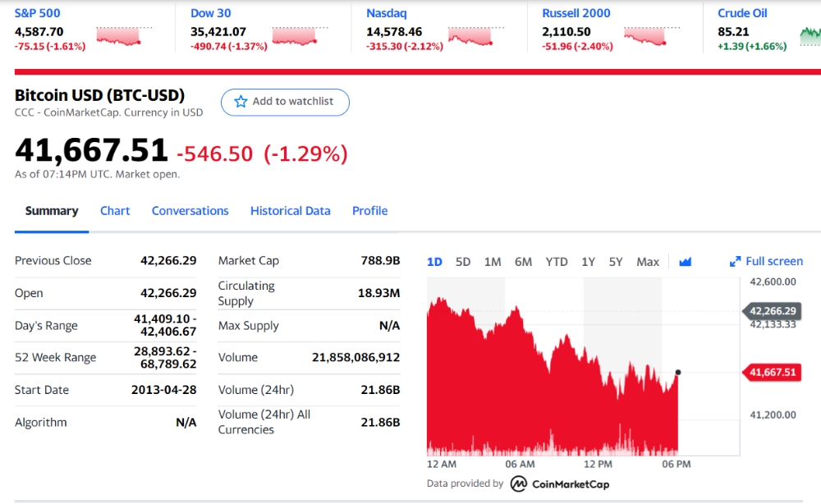Open the chart type icon beside Max

point(685,262)
